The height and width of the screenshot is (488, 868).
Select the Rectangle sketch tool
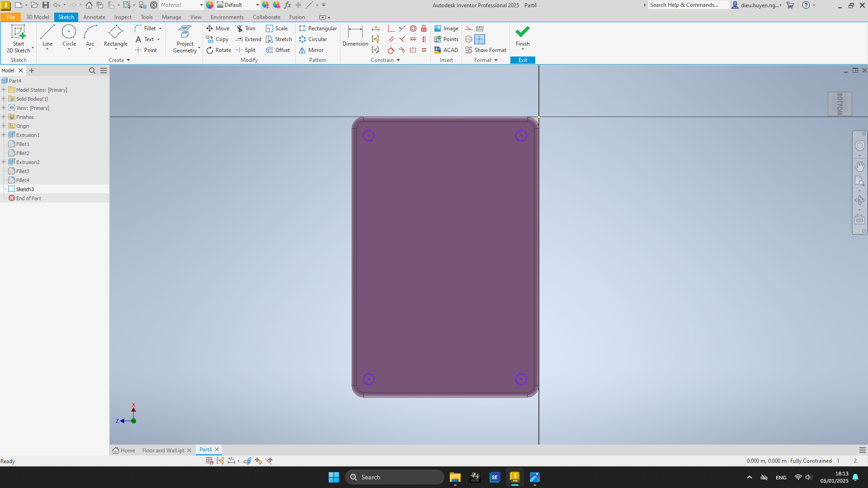116,37
